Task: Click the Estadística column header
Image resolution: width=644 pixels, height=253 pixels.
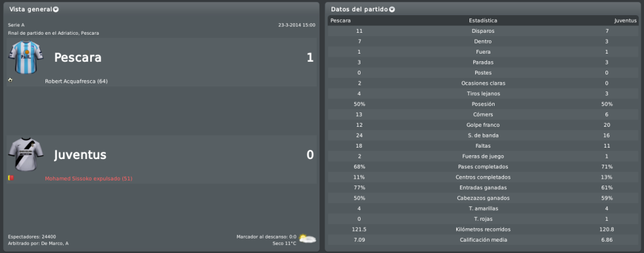Action: (x=483, y=21)
